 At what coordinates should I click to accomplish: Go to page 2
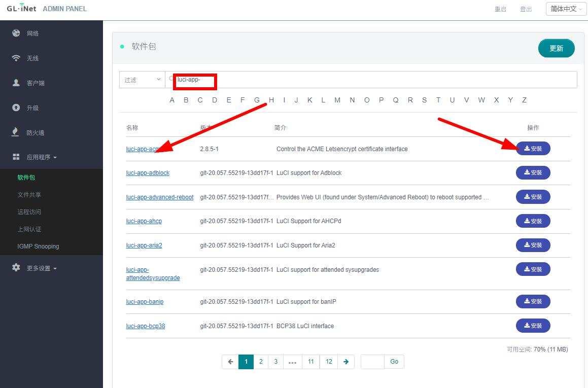[261, 362]
